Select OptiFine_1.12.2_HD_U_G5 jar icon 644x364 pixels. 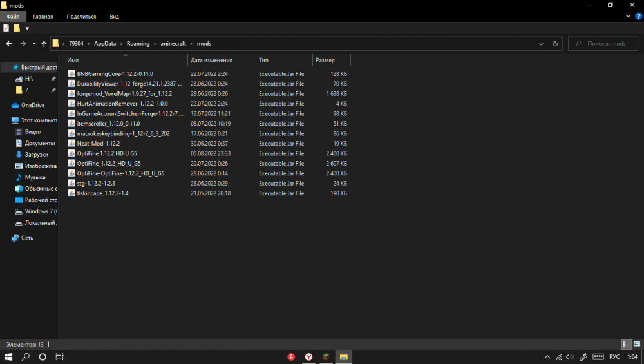point(71,163)
